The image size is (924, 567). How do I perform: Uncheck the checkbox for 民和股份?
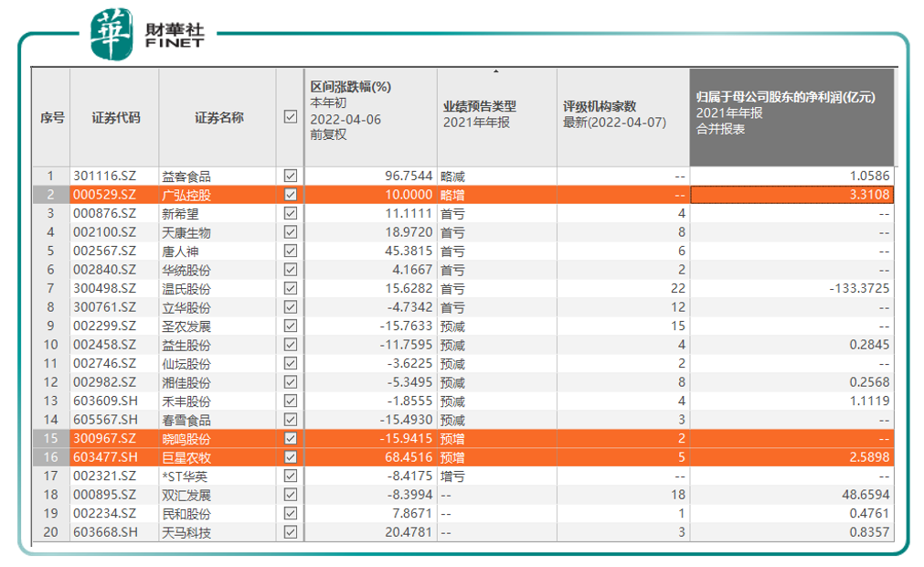point(291,513)
